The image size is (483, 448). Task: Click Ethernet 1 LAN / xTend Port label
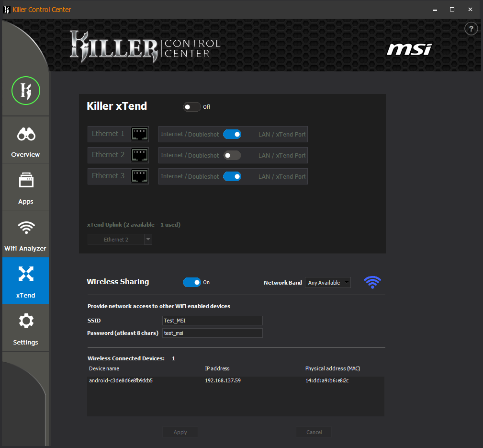click(x=282, y=135)
